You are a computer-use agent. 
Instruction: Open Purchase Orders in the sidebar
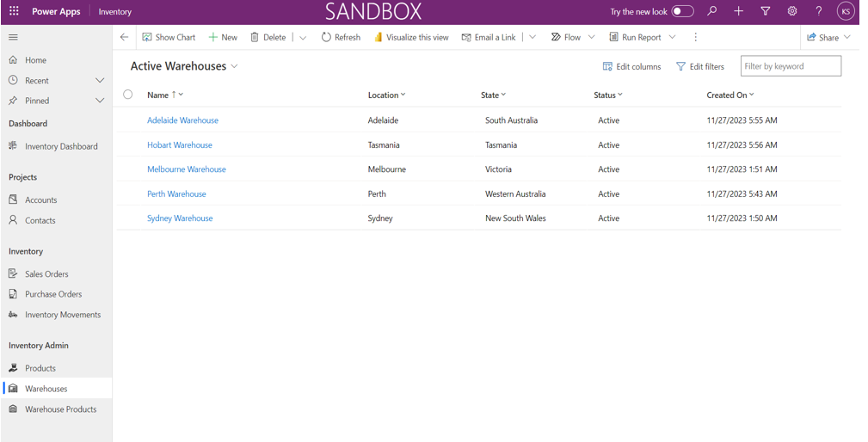[x=53, y=294]
